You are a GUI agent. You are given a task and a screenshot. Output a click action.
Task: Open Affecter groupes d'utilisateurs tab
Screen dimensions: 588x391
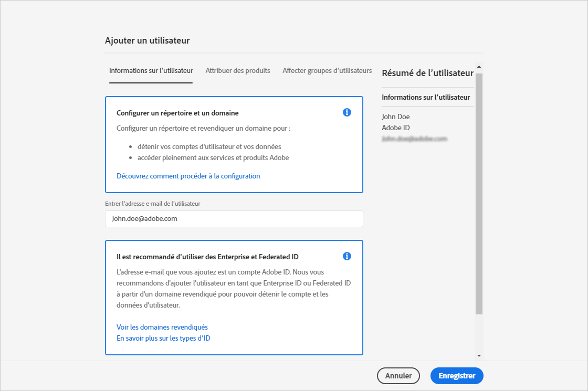click(x=327, y=70)
